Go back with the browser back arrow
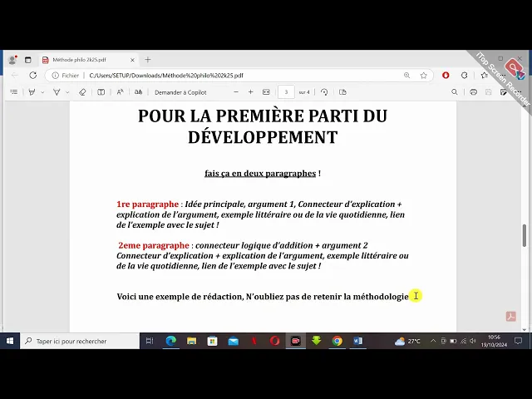Screen dimensions: 532x399 (x=15, y=76)
